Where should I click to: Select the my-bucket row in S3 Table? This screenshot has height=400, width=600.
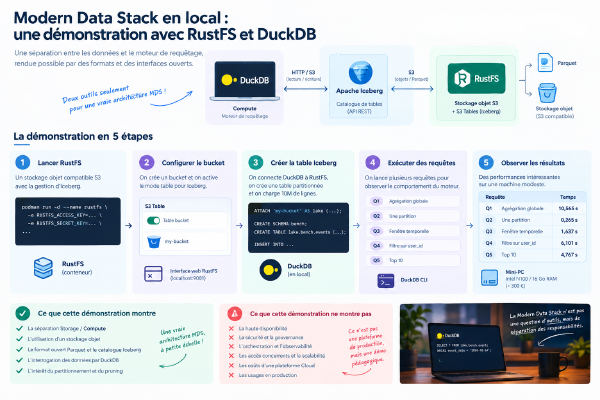tap(185, 242)
